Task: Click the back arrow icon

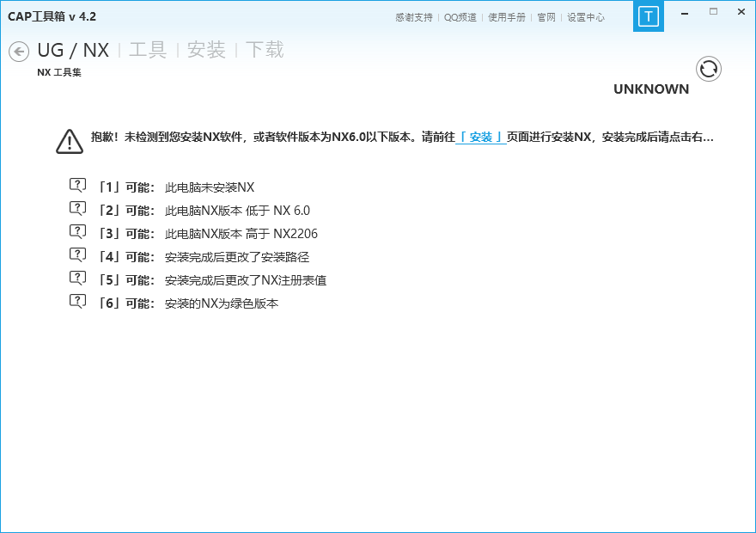Action: (x=19, y=51)
